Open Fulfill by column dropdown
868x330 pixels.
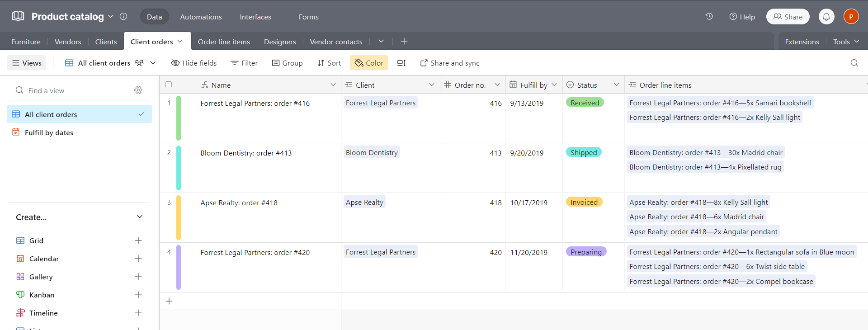click(554, 85)
